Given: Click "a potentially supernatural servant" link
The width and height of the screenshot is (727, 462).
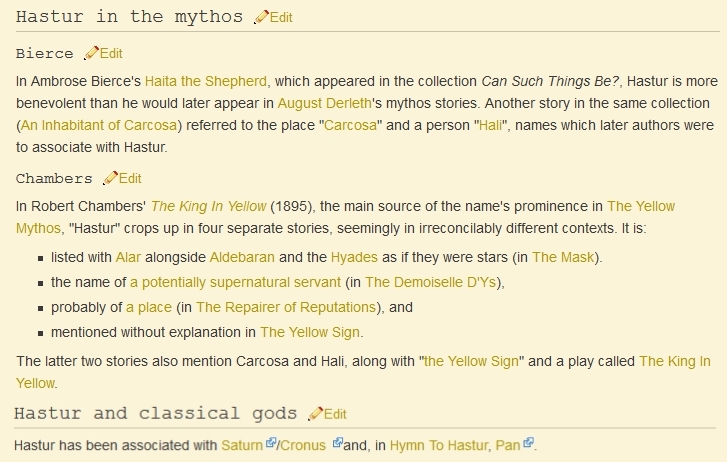Looking at the screenshot, I should 235,282.
